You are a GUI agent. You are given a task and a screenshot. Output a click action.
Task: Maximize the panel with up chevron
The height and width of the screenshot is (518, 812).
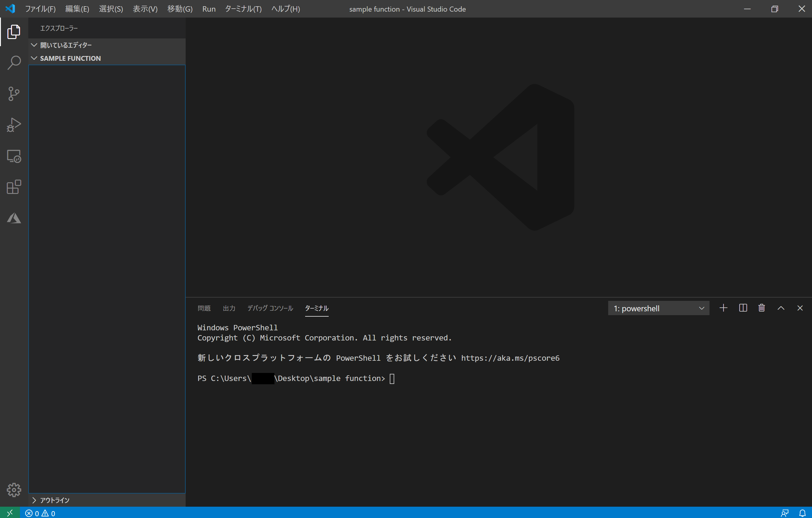tap(781, 308)
